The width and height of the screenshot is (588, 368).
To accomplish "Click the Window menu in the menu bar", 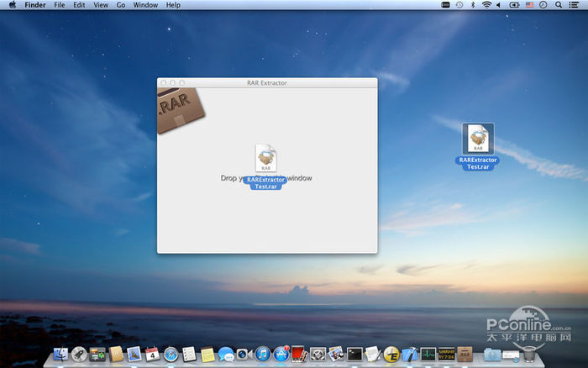I will coord(145,5).
